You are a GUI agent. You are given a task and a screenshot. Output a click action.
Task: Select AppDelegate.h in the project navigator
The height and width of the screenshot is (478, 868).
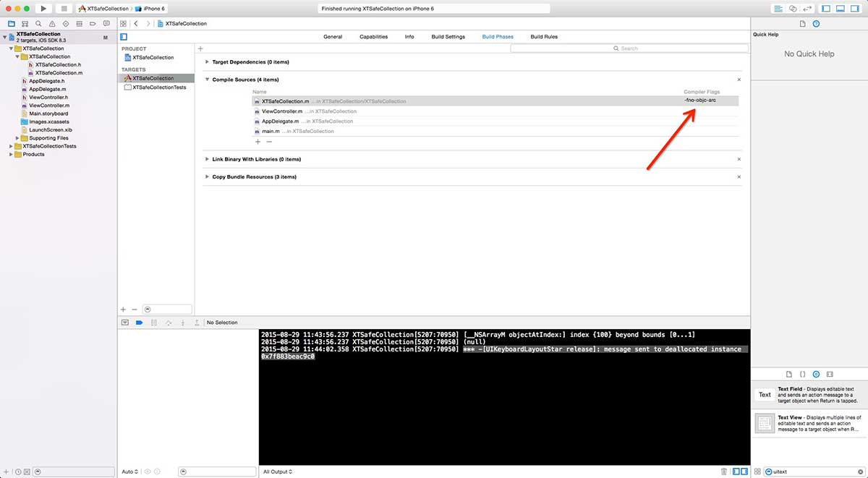pos(46,81)
